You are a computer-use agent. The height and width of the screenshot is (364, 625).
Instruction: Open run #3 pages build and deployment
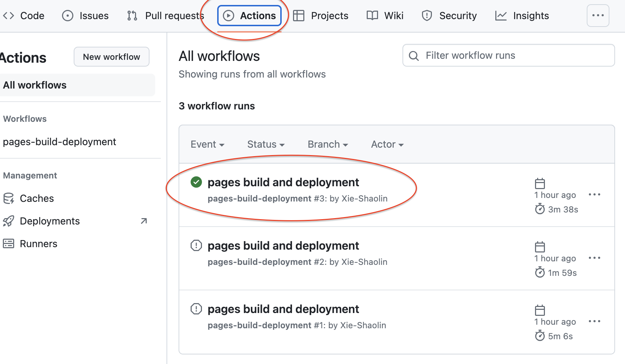point(283,182)
